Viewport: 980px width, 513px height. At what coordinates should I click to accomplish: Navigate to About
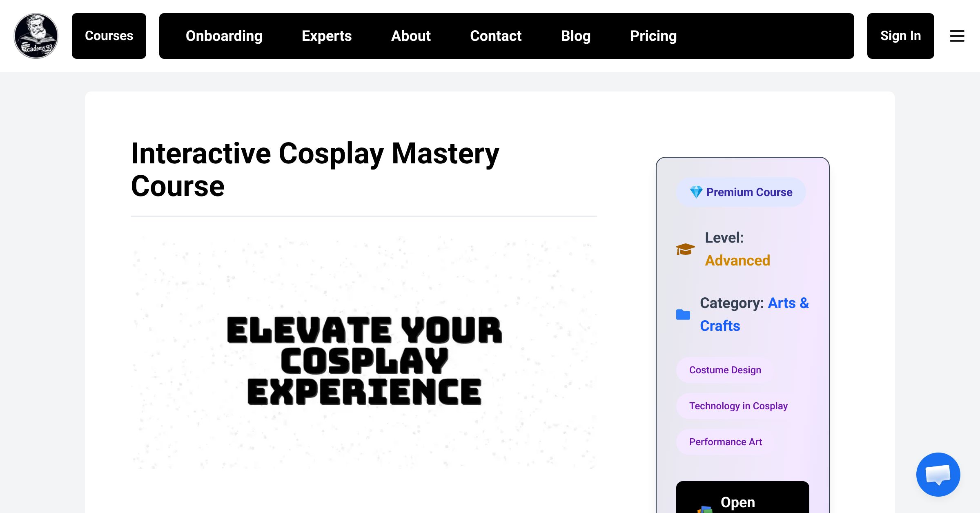coord(411,36)
